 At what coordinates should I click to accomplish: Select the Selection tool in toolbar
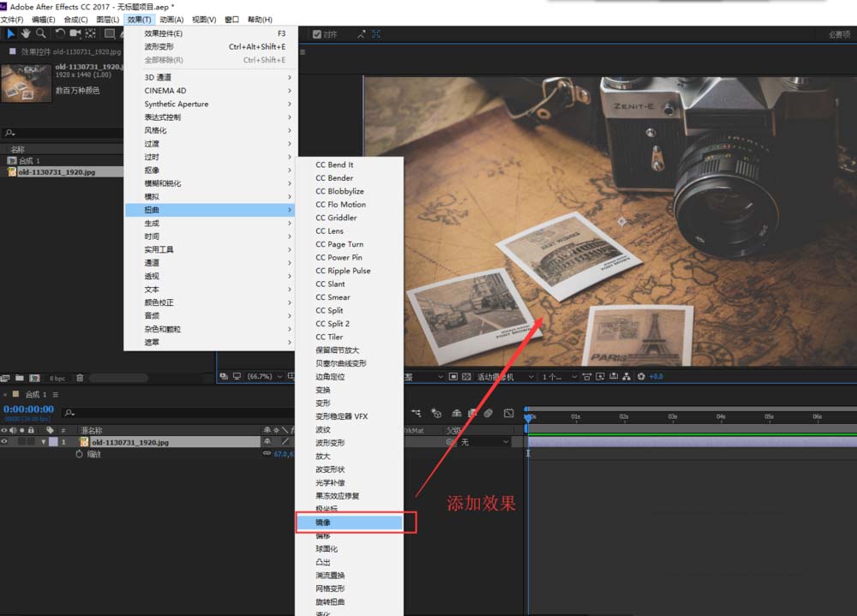(x=10, y=33)
